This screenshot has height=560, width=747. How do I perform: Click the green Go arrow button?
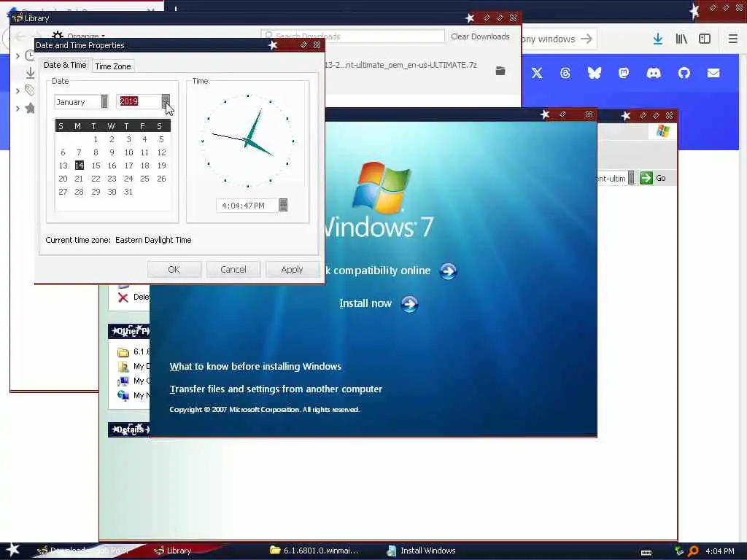(646, 178)
